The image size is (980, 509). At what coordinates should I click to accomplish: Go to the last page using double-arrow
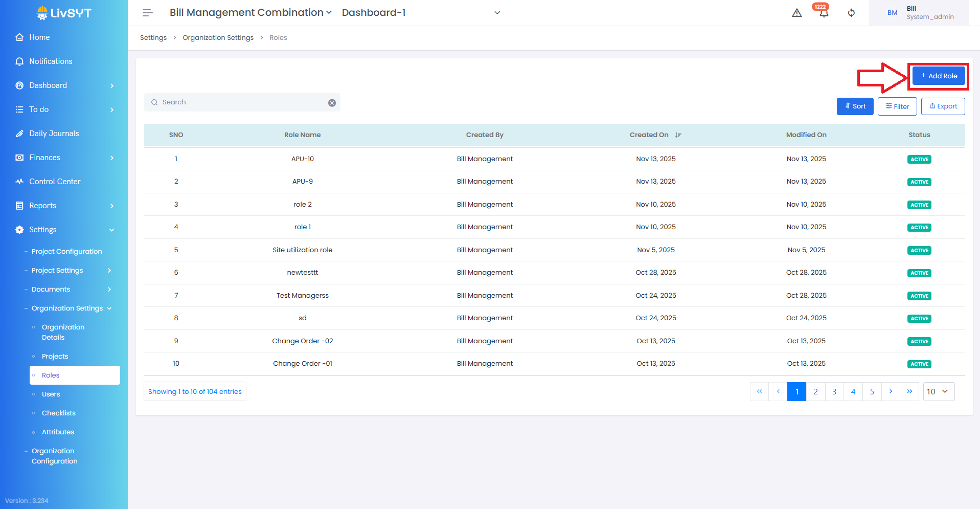point(909,391)
